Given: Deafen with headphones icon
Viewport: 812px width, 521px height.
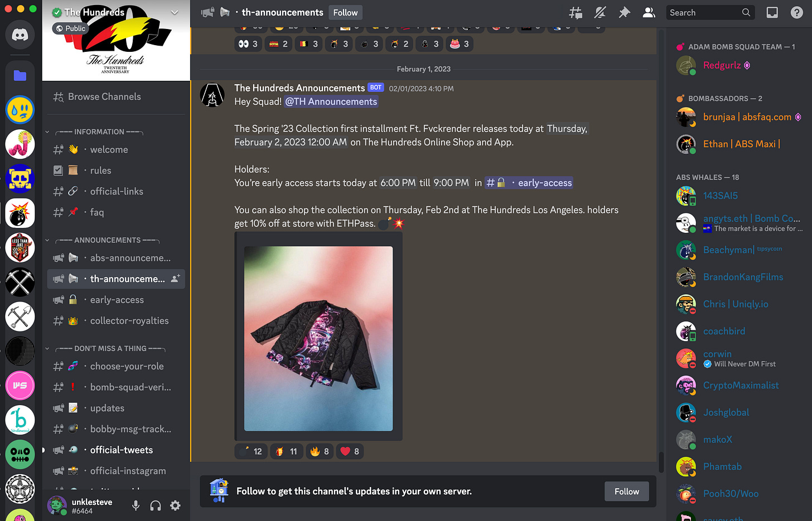Looking at the screenshot, I should pyautogui.click(x=156, y=505).
